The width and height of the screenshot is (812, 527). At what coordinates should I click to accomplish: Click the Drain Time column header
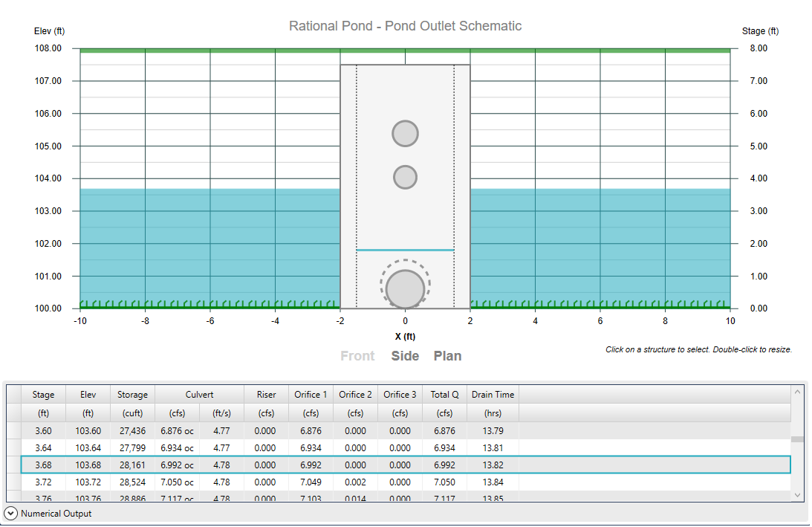(493, 395)
